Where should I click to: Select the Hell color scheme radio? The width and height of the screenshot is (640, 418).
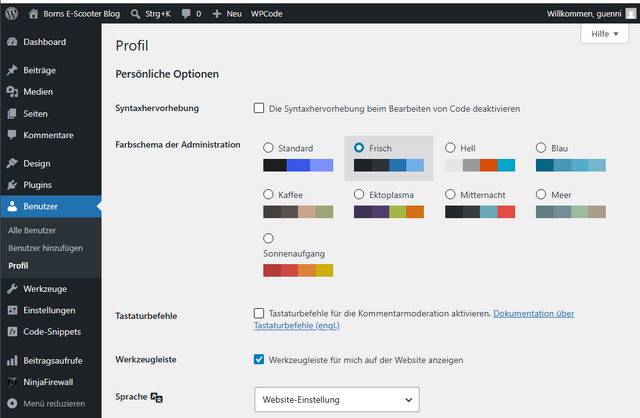pos(450,148)
